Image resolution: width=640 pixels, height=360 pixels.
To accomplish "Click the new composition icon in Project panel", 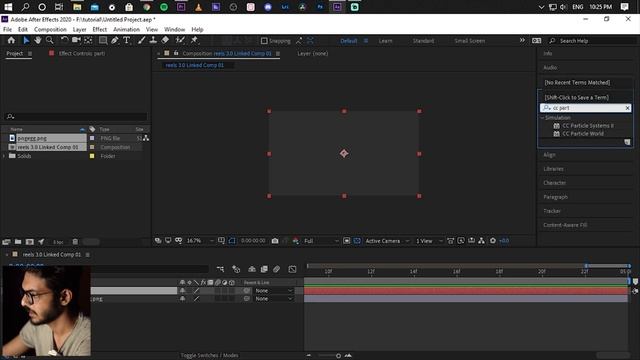I will click(x=29, y=242).
